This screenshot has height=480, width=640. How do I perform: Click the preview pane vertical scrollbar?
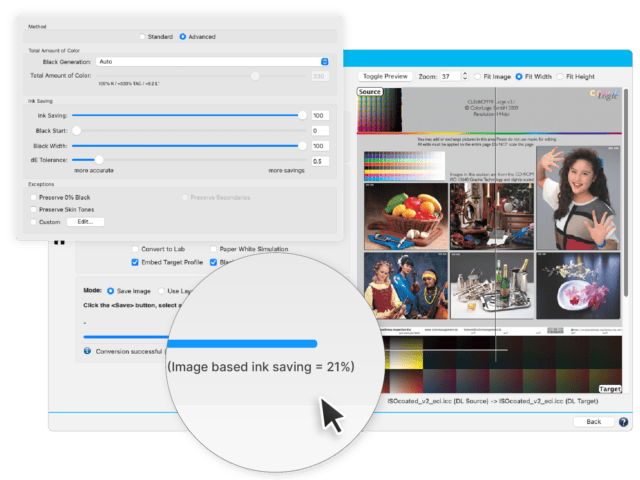(626, 193)
